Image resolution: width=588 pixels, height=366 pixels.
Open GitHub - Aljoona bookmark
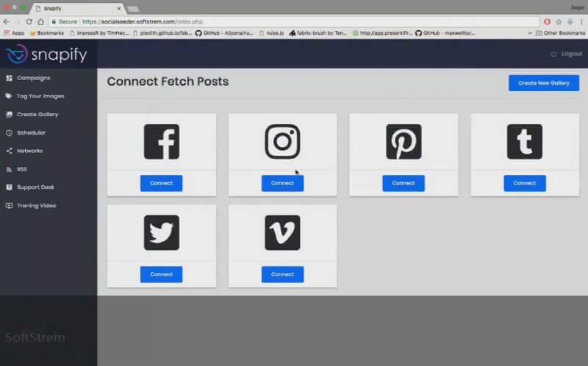coord(224,33)
